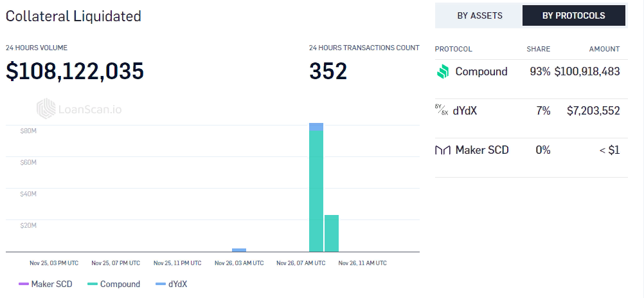Click the Maker SCD purple legend swatch
This screenshot has width=644, height=298.
click(x=24, y=284)
